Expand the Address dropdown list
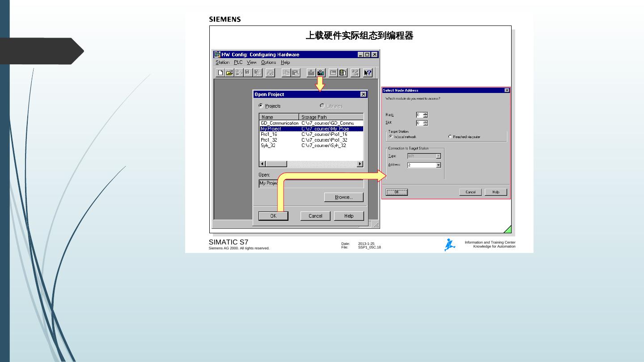 point(438,165)
